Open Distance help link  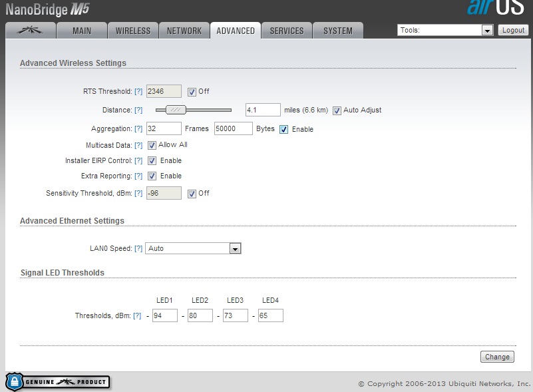coord(138,110)
